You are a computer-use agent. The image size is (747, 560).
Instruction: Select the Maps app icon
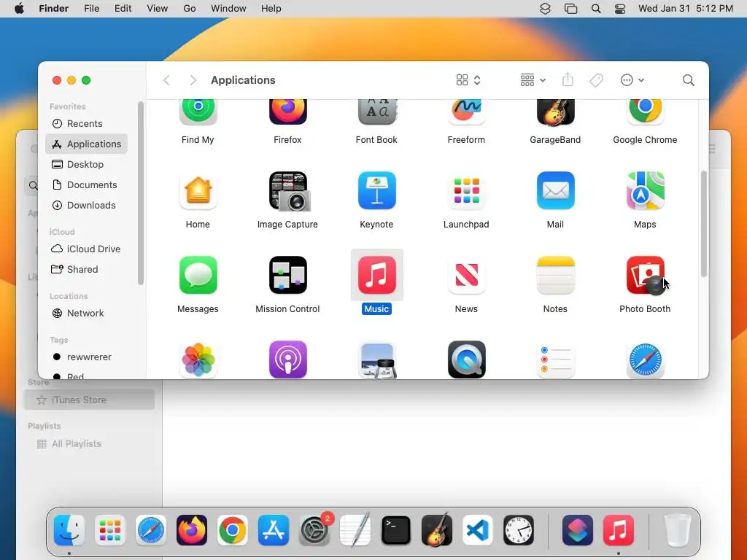(x=645, y=191)
